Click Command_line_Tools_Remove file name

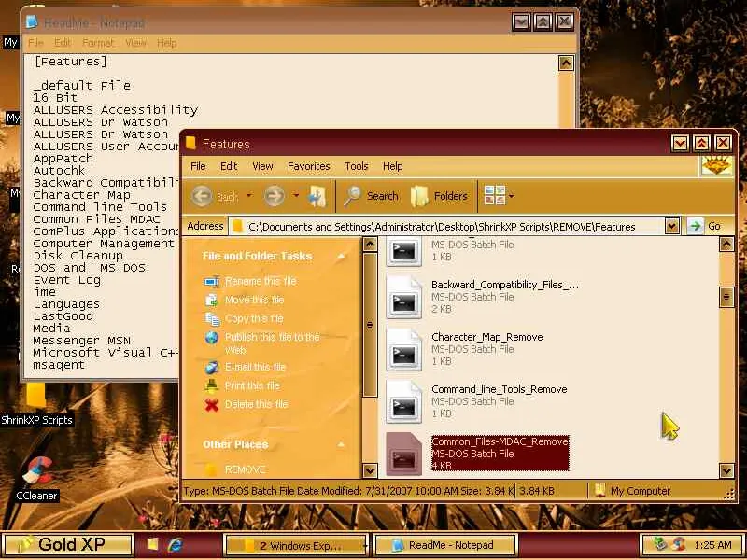click(500, 389)
